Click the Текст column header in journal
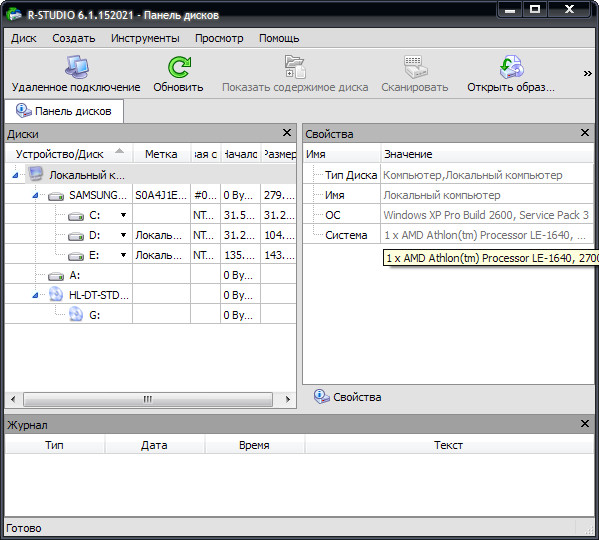This screenshot has width=599, height=540. pos(449,445)
